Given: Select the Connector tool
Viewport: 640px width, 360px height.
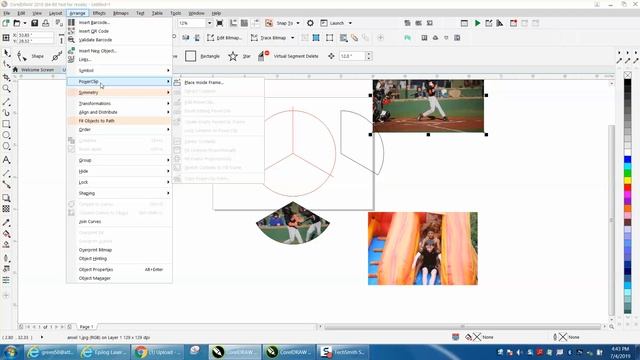Looking at the screenshot, I should [x=6, y=184].
